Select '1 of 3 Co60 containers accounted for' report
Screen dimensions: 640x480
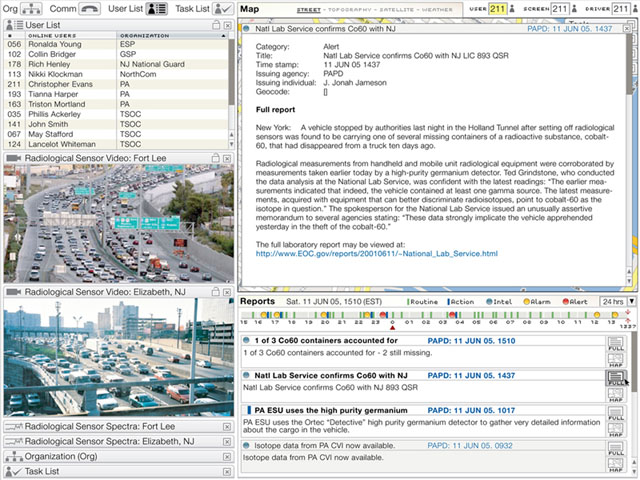(326, 340)
